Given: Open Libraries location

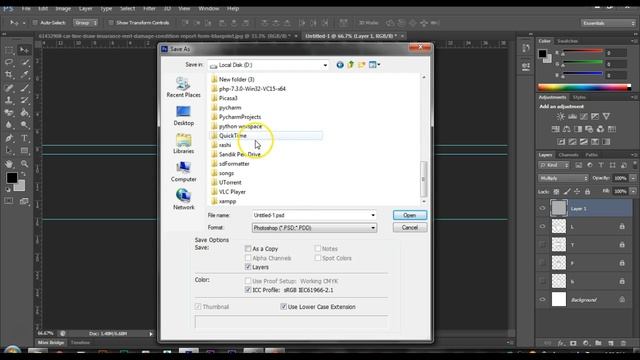Looking at the screenshot, I should [x=183, y=144].
